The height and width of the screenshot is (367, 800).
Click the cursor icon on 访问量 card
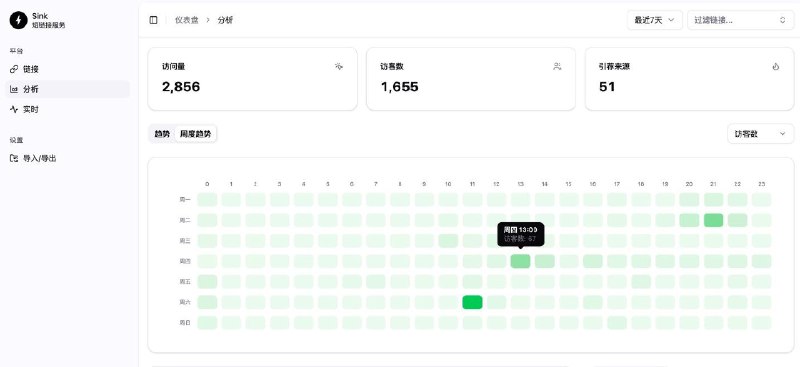[x=339, y=66]
